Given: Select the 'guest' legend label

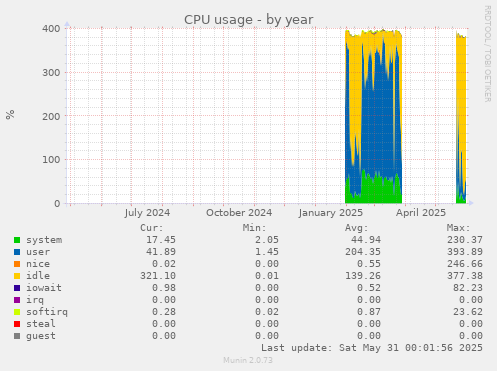Looking at the screenshot, I should (41, 336).
